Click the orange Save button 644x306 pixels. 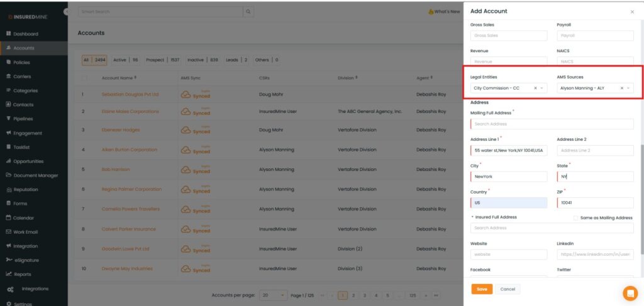tap(482, 289)
